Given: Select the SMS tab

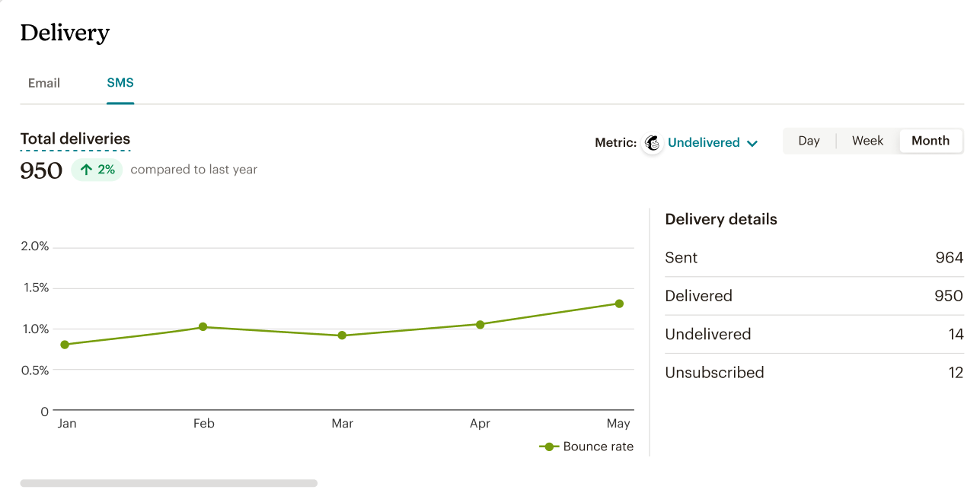Looking at the screenshot, I should click(120, 83).
